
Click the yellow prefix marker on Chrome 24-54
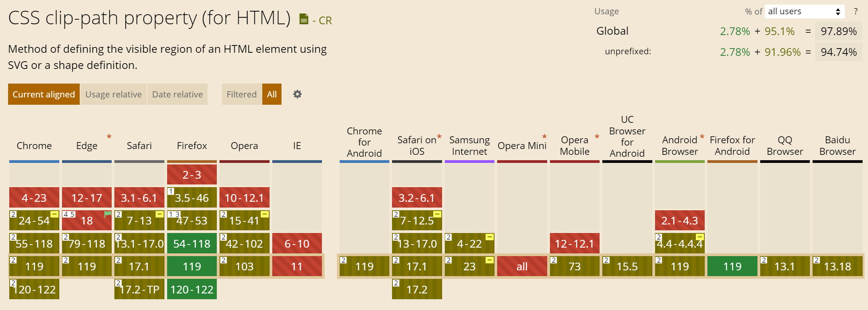(x=55, y=214)
